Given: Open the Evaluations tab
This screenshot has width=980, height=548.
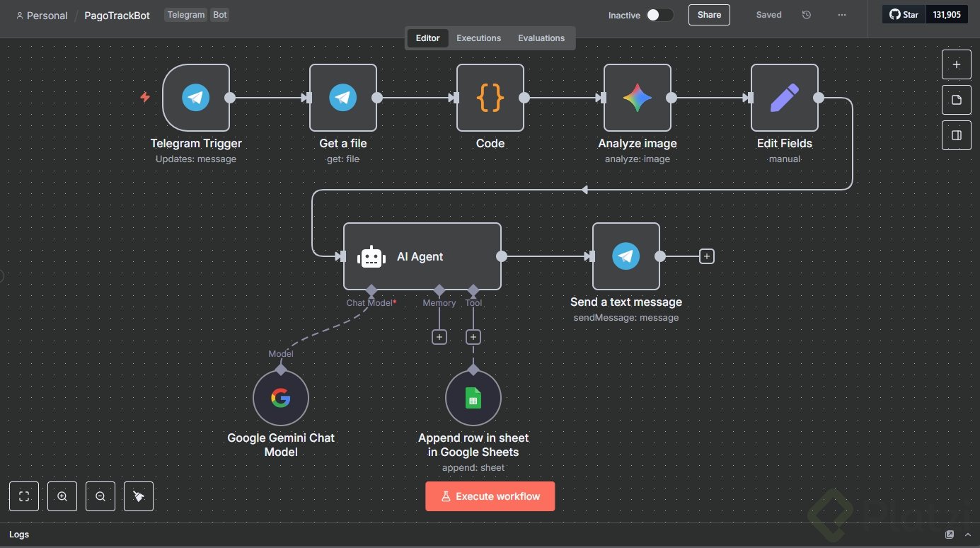Looking at the screenshot, I should (541, 38).
